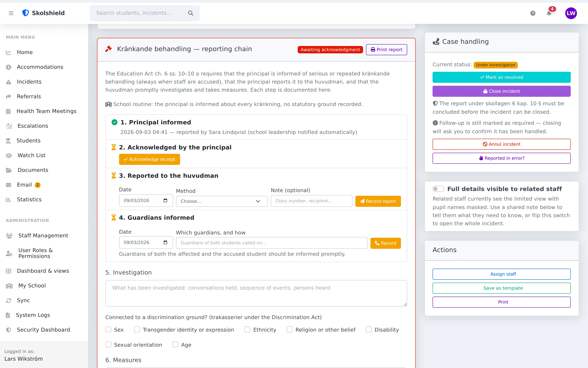Open notifications bell with 4 badge

549,13
